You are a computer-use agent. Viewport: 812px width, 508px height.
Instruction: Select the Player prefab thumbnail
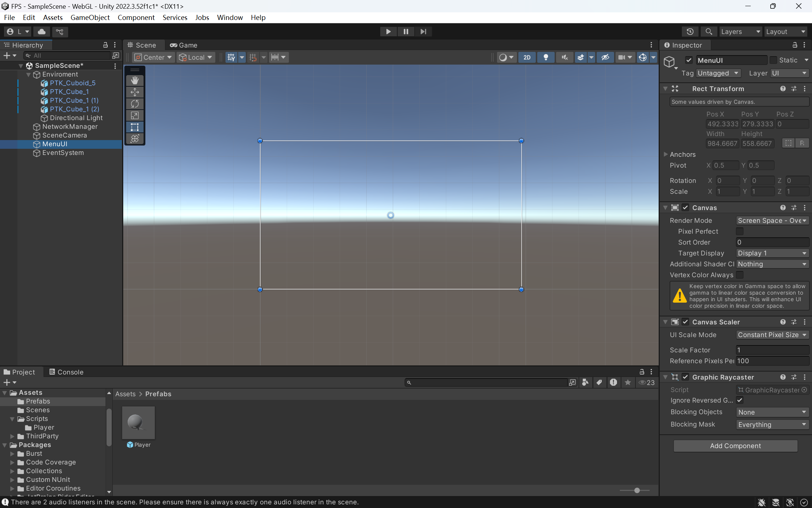click(138, 423)
